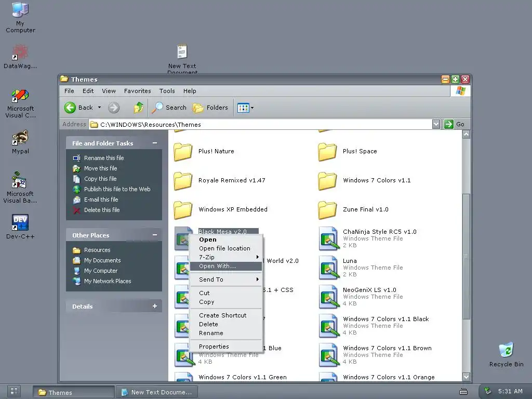Open My Computer desktop icon

coord(20,17)
